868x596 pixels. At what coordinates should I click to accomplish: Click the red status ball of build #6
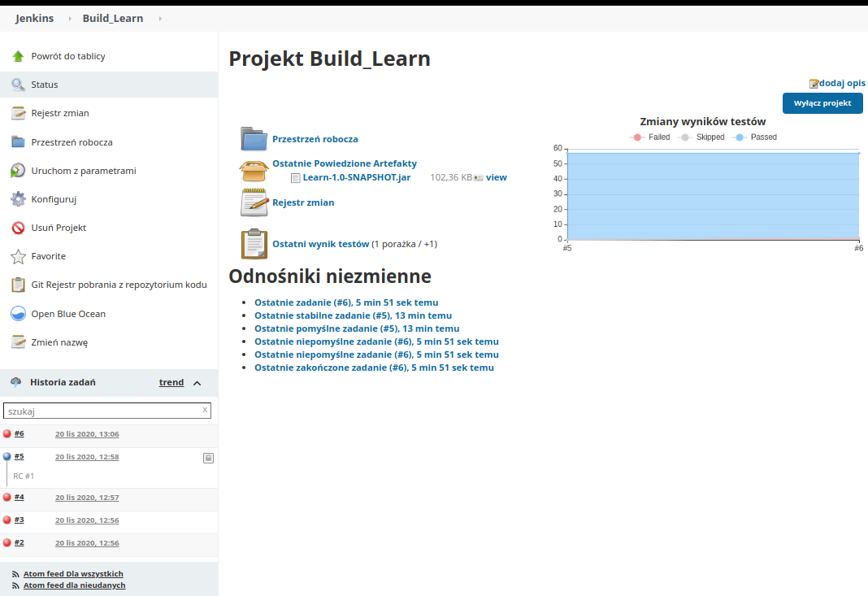click(7, 433)
